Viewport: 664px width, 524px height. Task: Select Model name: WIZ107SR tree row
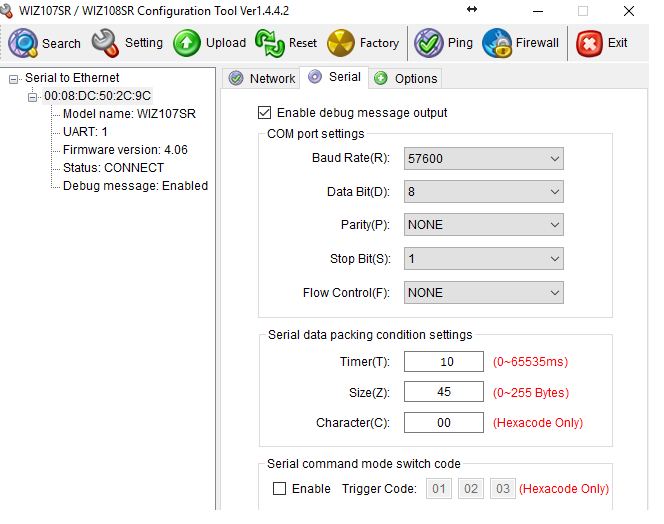tap(129, 114)
